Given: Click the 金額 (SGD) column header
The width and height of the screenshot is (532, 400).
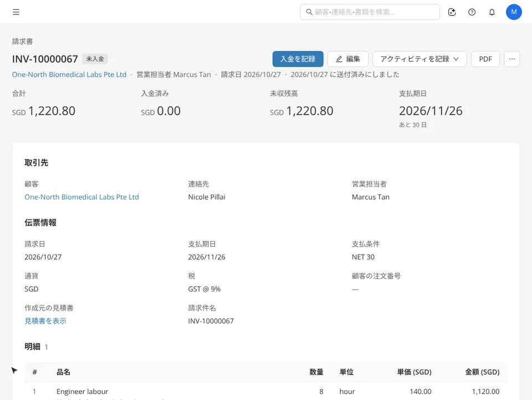Looking at the screenshot, I should [x=482, y=372].
